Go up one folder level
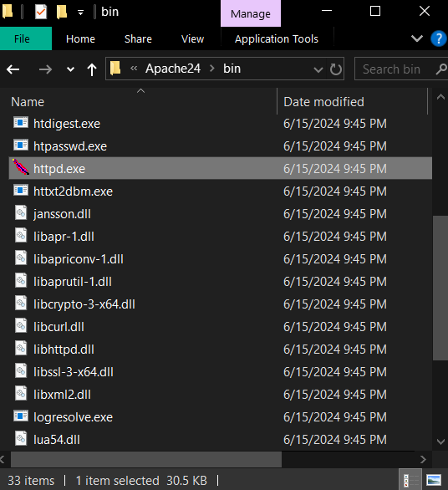 92,69
